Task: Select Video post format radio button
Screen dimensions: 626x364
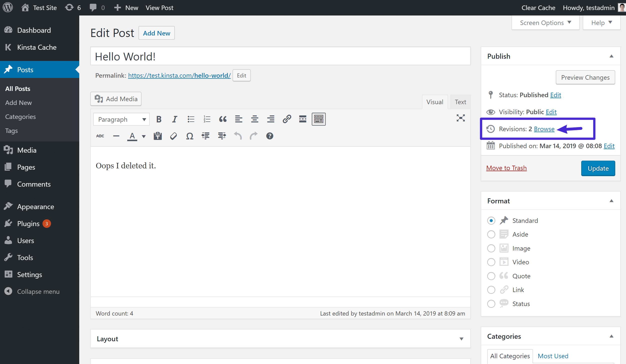Action: point(491,262)
